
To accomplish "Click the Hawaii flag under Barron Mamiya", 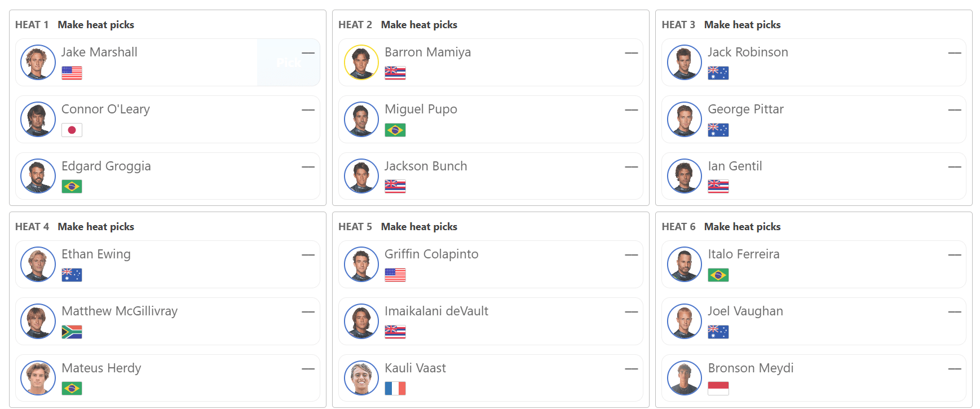I will (395, 73).
